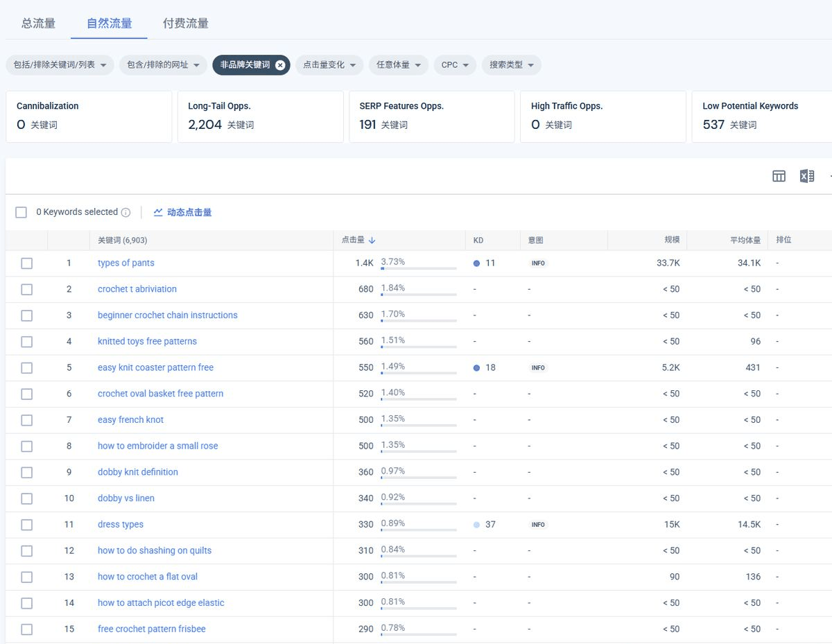Open the High Traffic Opps. card
Image resolution: width=832 pixels, height=644 pixels.
603,116
